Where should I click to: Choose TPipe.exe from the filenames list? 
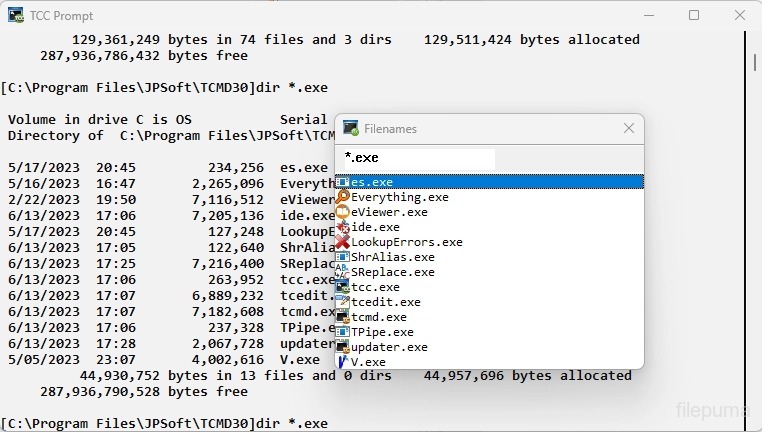(x=382, y=332)
